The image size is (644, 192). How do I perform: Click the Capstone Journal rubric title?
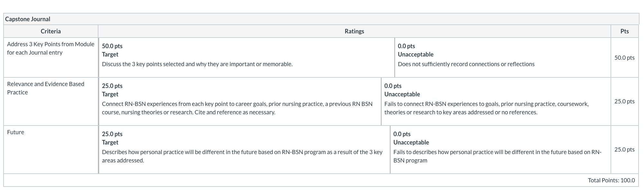[28, 19]
